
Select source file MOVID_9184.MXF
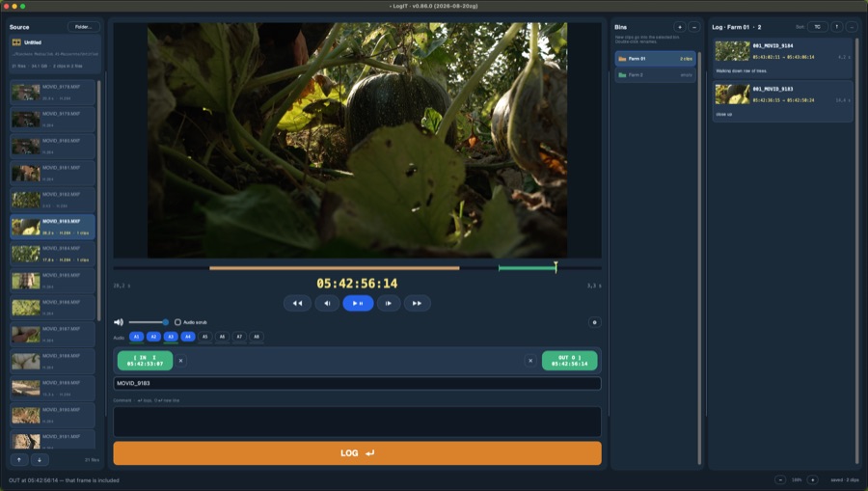(x=53, y=254)
